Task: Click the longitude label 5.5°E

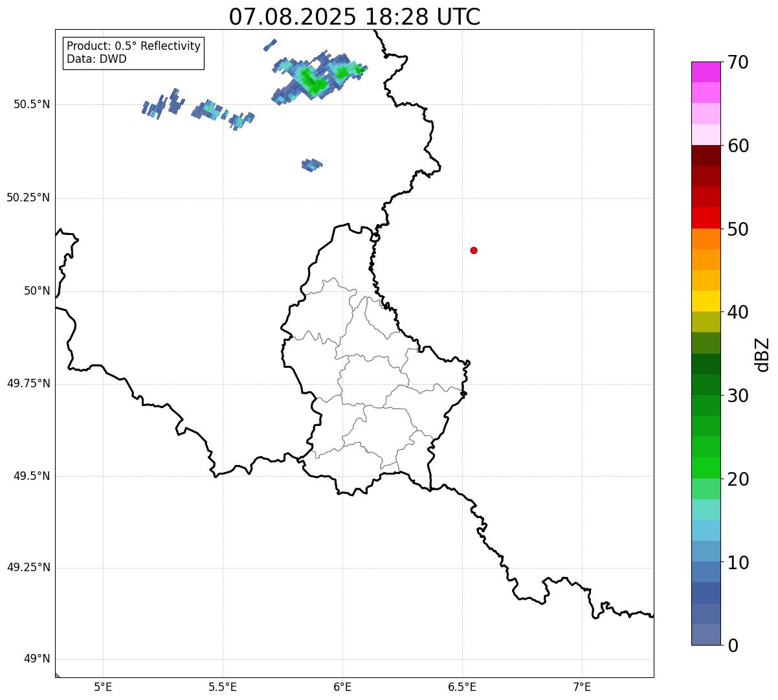Action: [223, 687]
